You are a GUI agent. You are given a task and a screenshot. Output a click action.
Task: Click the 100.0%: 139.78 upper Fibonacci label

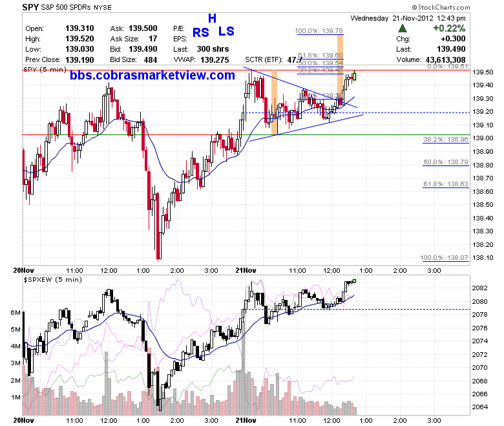point(319,30)
